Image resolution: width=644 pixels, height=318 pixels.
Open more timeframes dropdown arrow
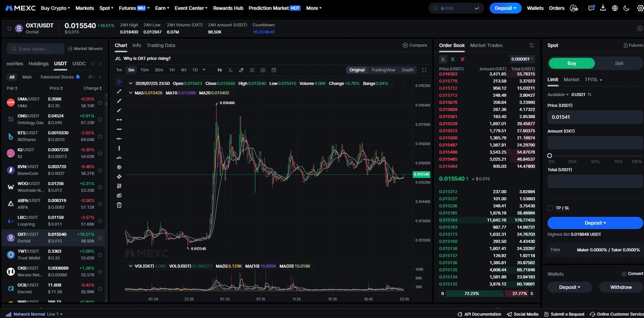pyautogui.click(x=204, y=70)
